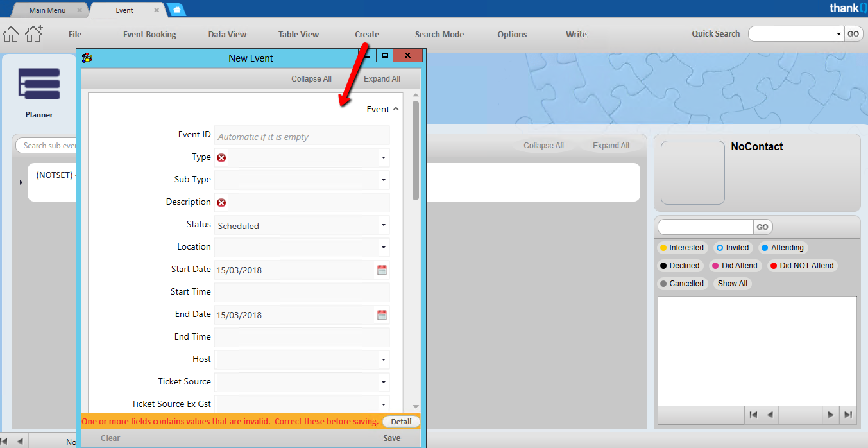
Task: Filter attendees by Attending status
Action: tap(781, 248)
